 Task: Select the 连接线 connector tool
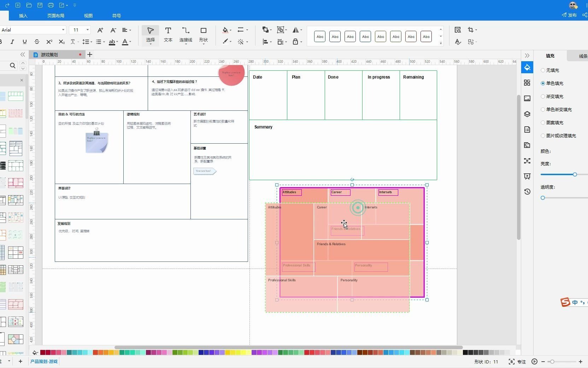click(x=186, y=35)
